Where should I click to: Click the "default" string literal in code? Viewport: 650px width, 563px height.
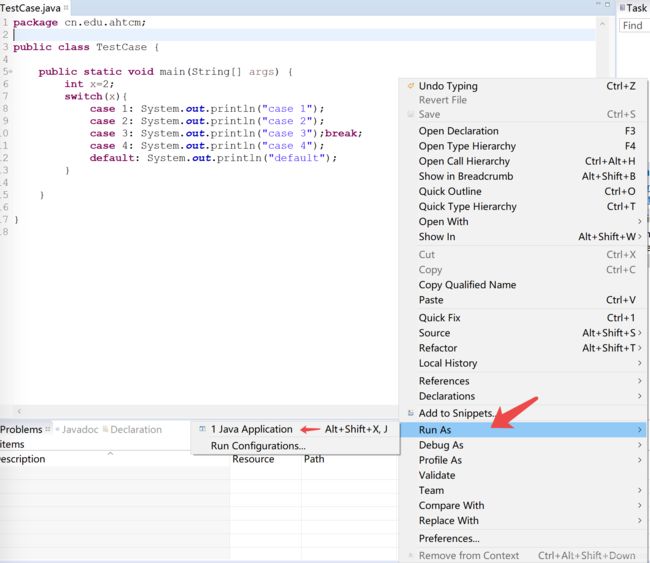(x=296, y=158)
